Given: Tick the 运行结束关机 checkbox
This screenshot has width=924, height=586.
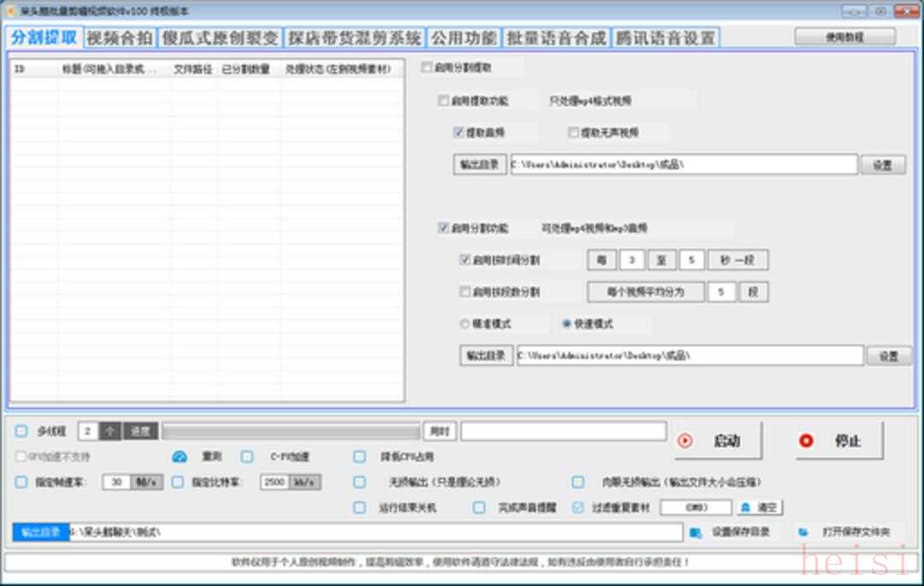Looking at the screenshot, I should pos(359,507).
